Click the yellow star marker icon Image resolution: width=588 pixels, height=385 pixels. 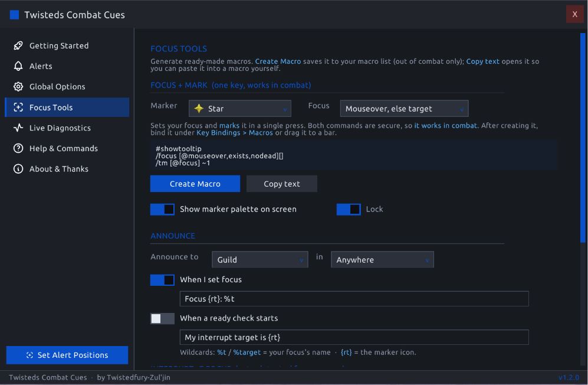[x=199, y=109]
